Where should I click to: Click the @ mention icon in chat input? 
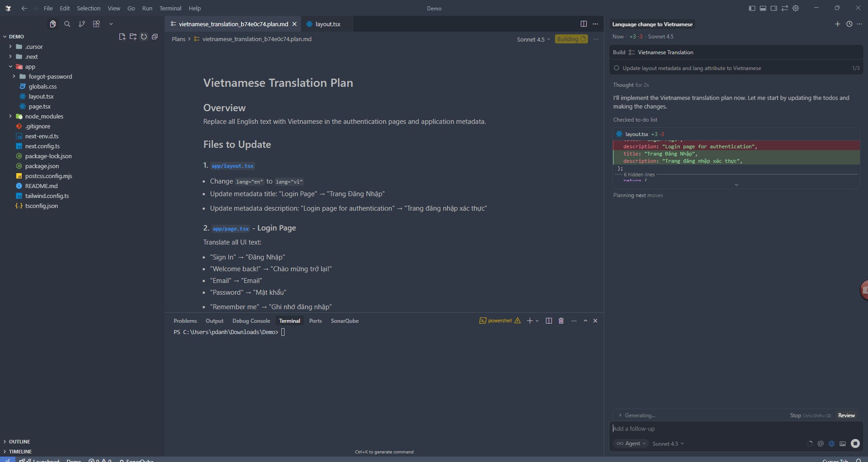pyautogui.click(x=821, y=443)
